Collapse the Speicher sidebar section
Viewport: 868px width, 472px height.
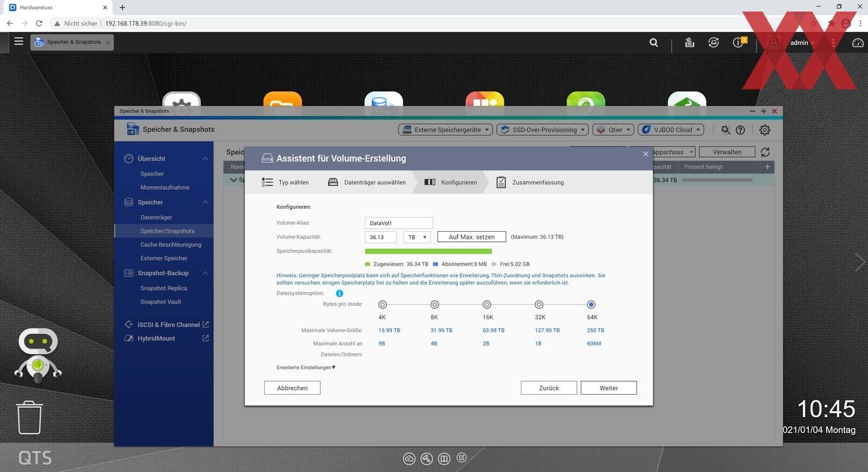(205, 202)
